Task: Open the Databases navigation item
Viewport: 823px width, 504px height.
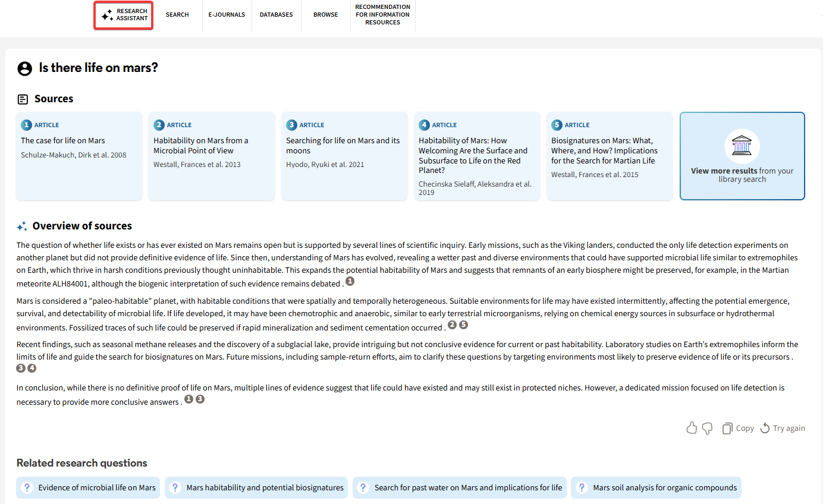Action: click(x=276, y=15)
